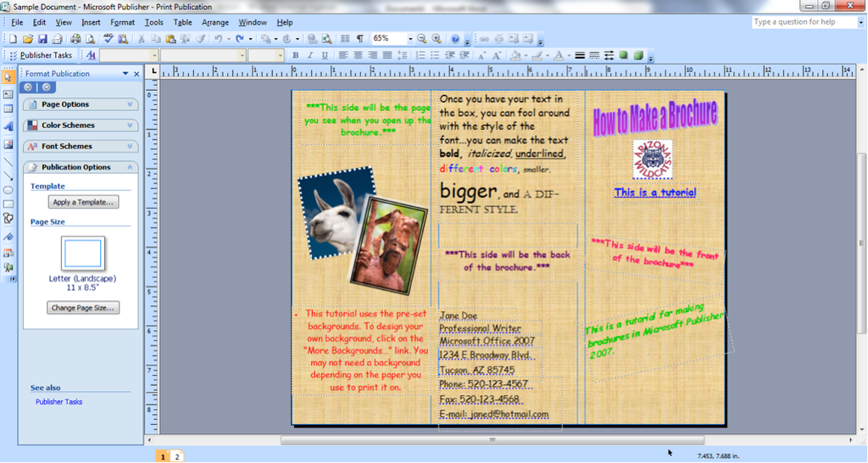The image size is (868, 463).
Task: Click the Apply a Template button
Action: click(x=83, y=203)
